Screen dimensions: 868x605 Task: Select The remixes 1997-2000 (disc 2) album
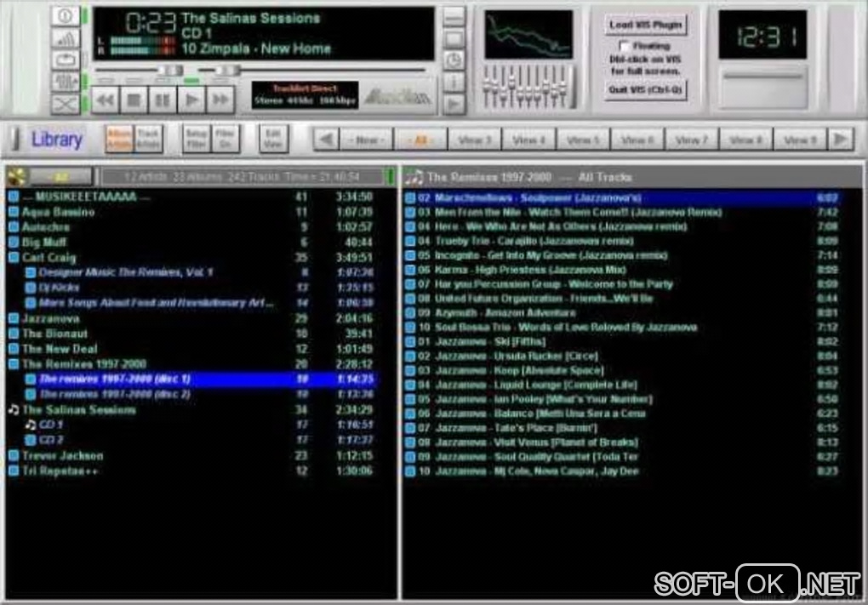[x=199, y=394]
